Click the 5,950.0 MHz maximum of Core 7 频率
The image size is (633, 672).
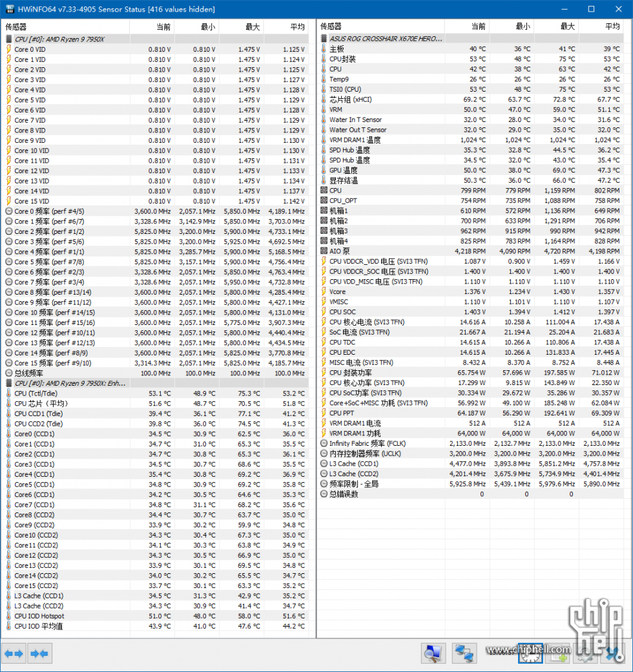pos(242,282)
